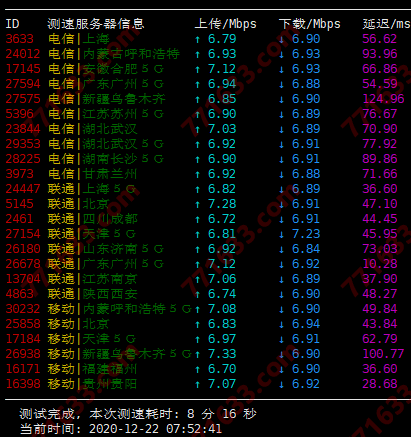This screenshot has height=437, width=411.
Task: Click the 测试完成 summary line
Action: click(x=138, y=414)
